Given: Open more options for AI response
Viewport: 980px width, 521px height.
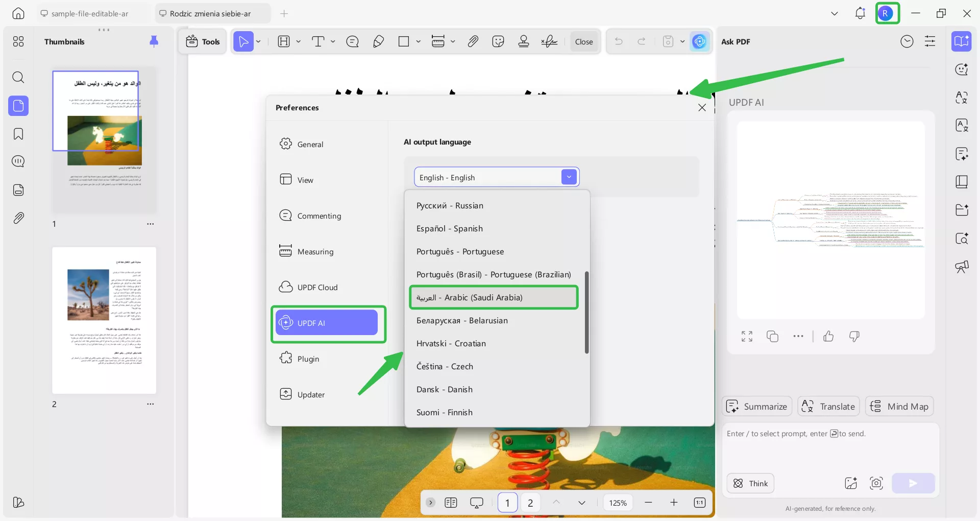Looking at the screenshot, I should [798, 336].
